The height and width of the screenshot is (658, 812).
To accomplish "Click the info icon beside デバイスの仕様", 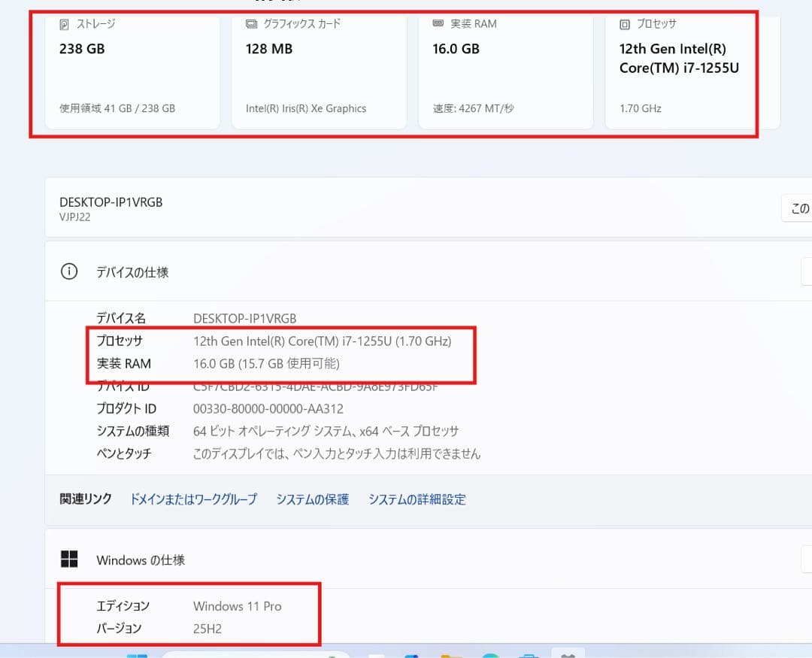I will tap(68, 271).
